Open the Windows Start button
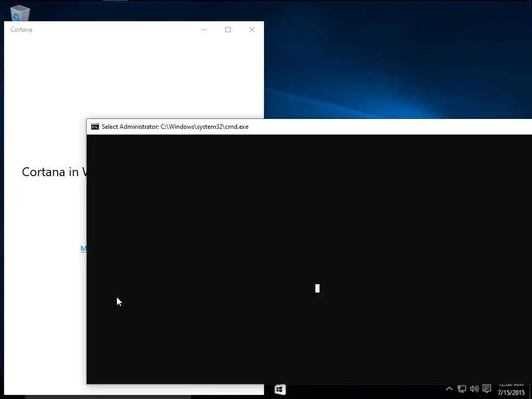Image resolution: width=532 pixels, height=399 pixels. point(280,389)
